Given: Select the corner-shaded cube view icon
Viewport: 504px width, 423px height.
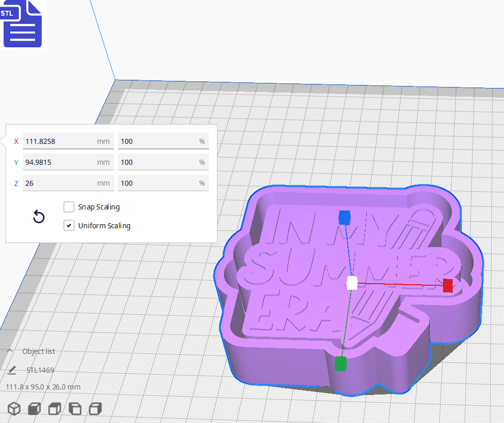Looking at the screenshot, I should [74, 409].
